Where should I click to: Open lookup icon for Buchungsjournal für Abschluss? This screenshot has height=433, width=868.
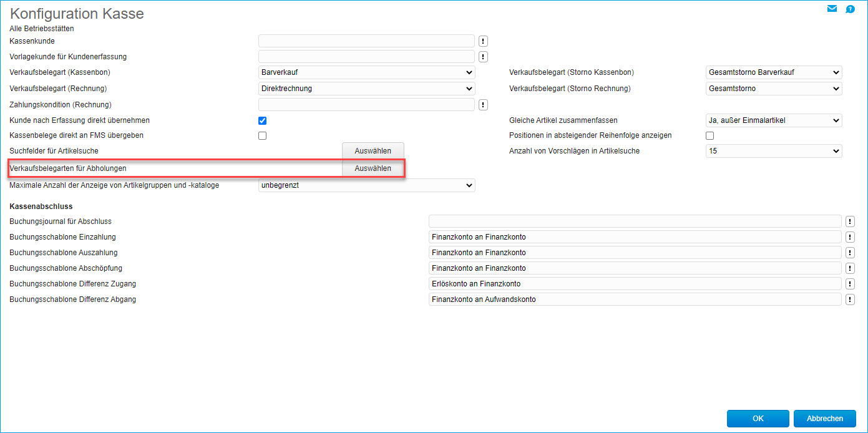click(x=850, y=221)
